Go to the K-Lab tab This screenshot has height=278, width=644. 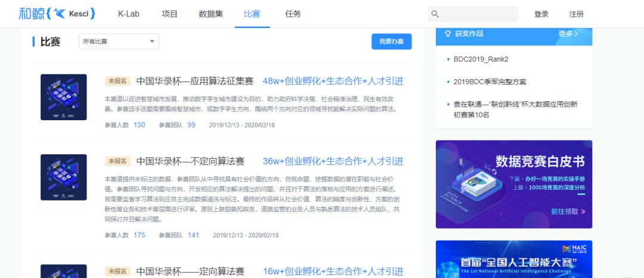pos(129,14)
